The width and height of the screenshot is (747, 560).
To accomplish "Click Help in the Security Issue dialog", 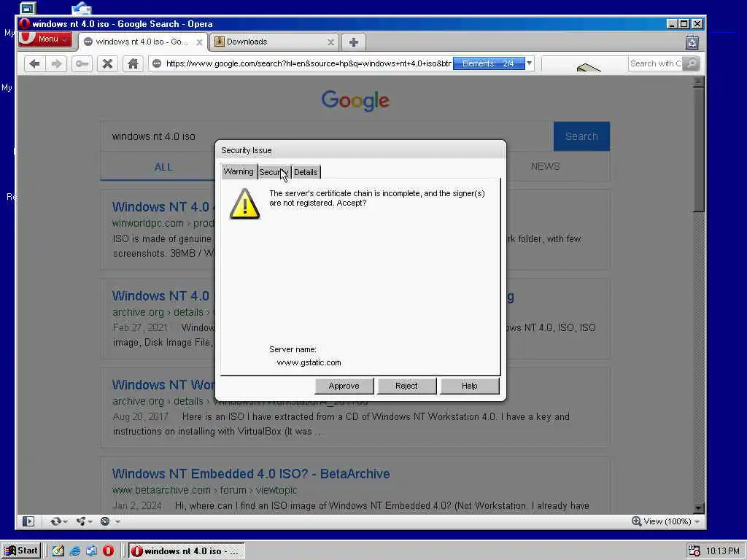I will (469, 386).
